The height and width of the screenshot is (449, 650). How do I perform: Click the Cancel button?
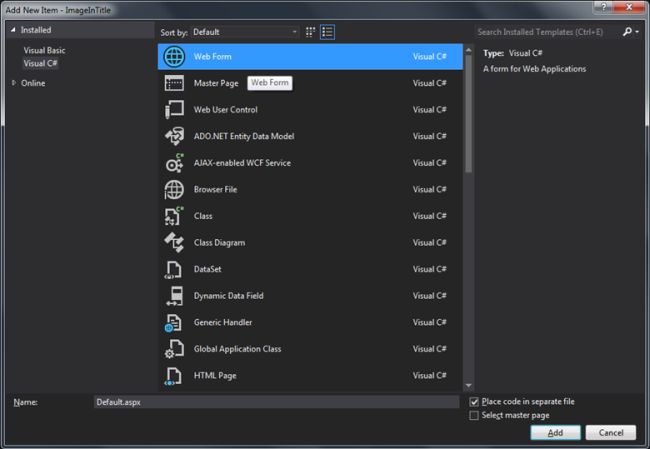click(611, 433)
